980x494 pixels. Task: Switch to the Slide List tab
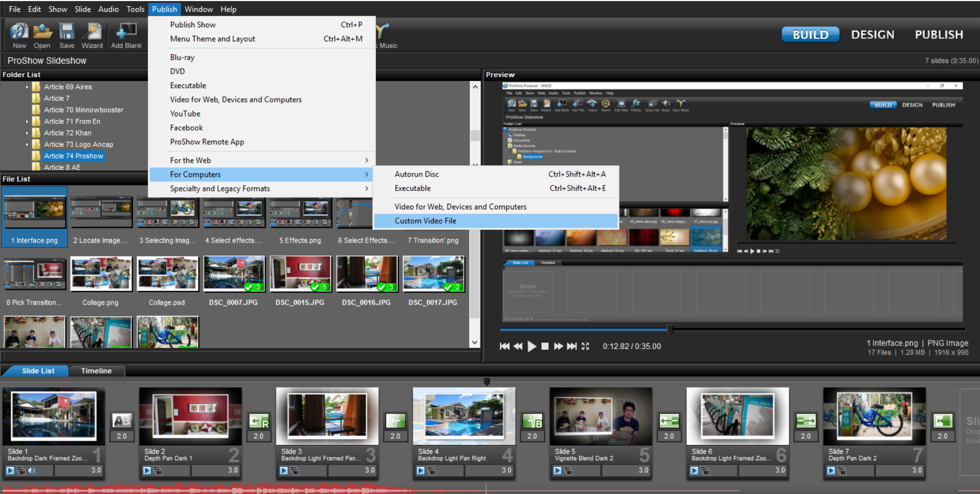(38, 371)
